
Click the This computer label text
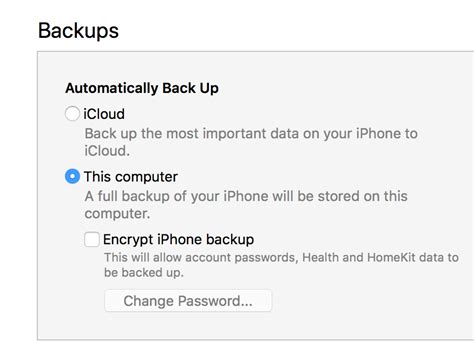point(131,177)
